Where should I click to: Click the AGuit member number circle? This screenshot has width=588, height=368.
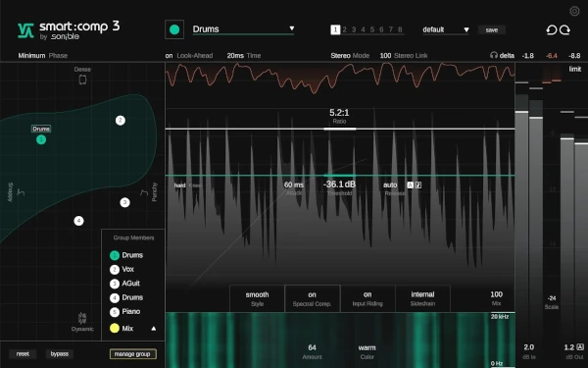[115, 284]
